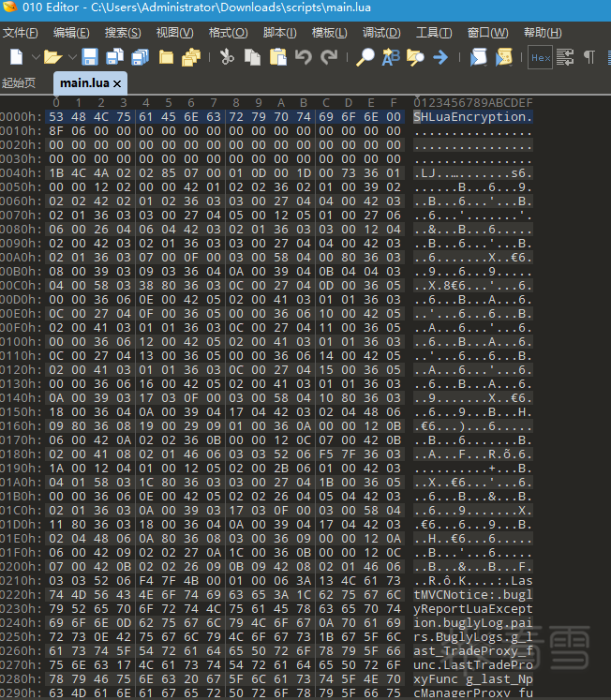
Task: Click the Paste clipboard icon
Action: click(278, 57)
